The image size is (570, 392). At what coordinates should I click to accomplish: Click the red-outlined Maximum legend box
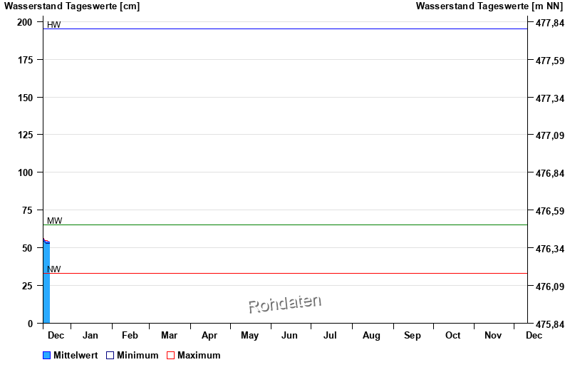click(170, 356)
